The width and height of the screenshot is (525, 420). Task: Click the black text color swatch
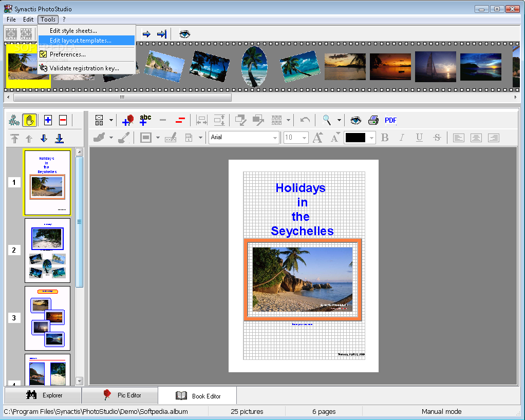click(x=355, y=138)
